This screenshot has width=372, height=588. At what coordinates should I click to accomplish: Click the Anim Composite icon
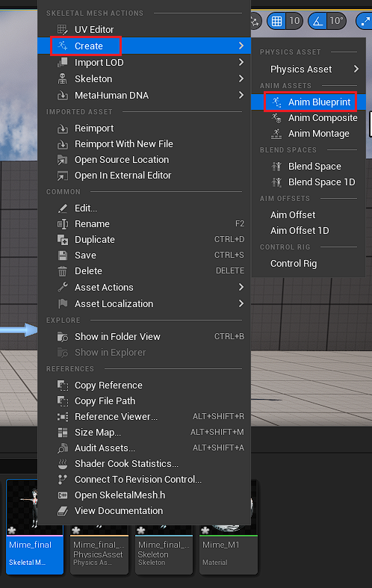click(276, 118)
